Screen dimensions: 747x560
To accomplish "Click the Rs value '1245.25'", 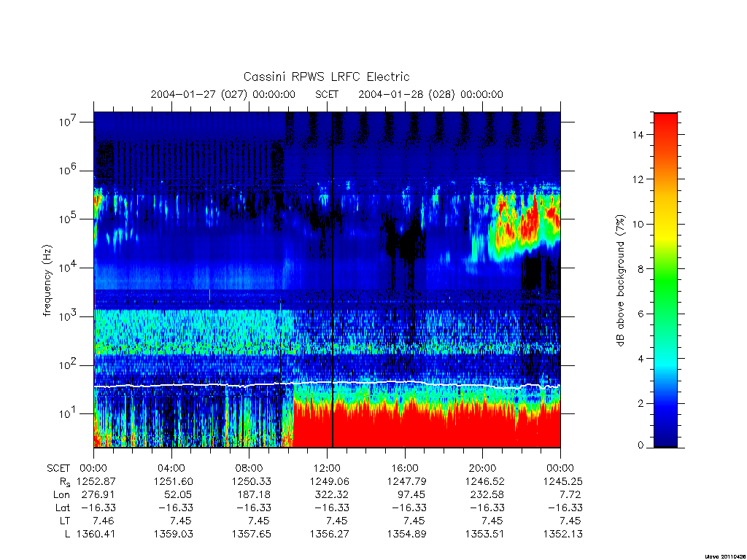I will [x=562, y=481].
